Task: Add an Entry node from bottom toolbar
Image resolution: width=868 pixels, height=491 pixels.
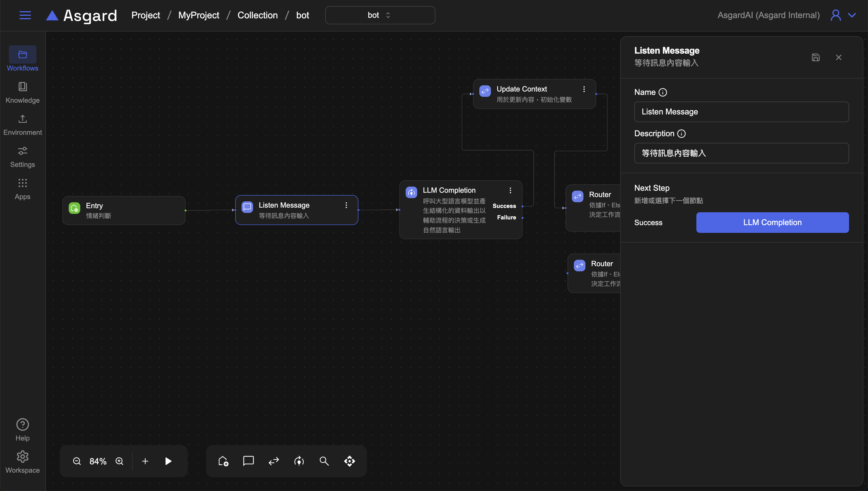Action: pyautogui.click(x=223, y=461)
